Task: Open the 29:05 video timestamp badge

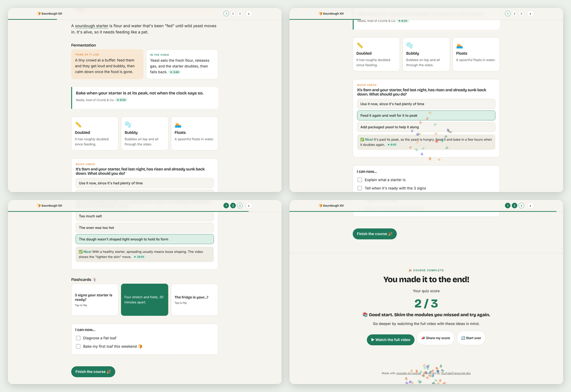Action: 139,257
